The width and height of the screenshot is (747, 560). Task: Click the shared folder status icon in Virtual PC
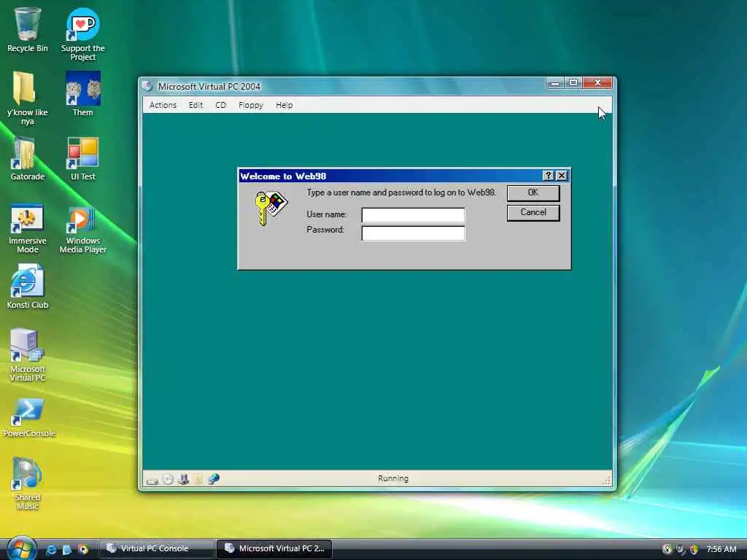pyautogui.click(x=198, y=479)
